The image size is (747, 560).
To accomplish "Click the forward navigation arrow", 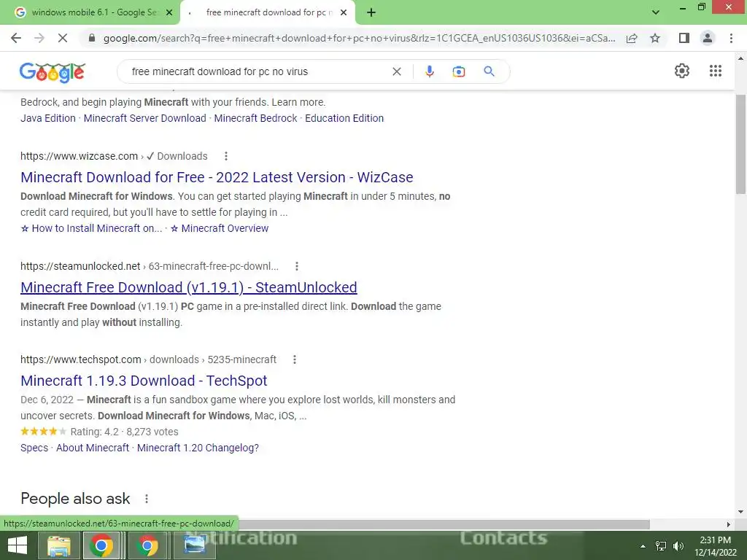I will [x=39, y=38].
